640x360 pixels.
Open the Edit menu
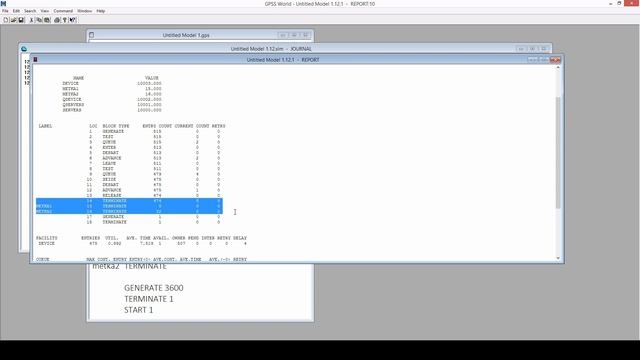16,11
